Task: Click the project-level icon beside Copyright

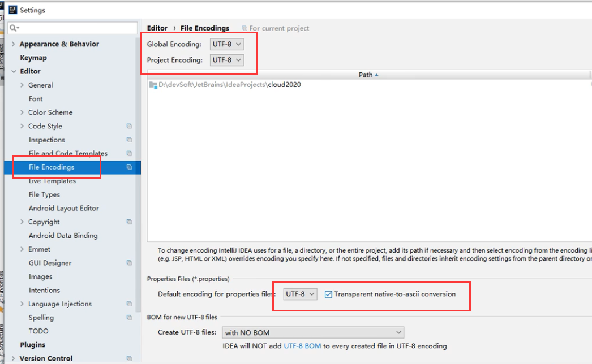Action: coord(129,222)
